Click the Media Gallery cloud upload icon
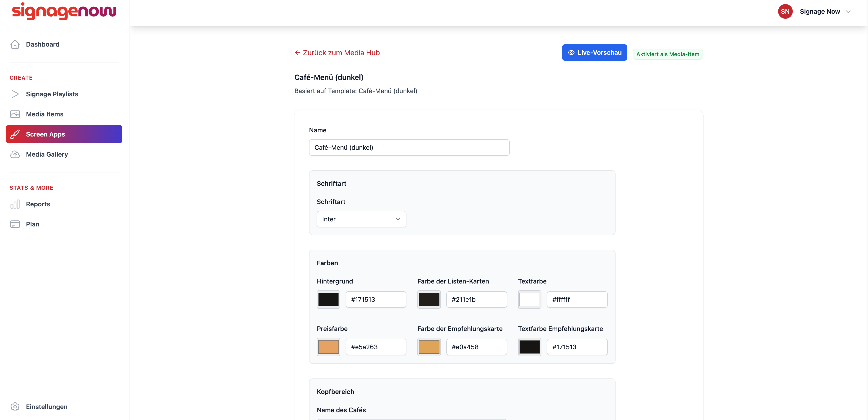 (x=15, y=154)
